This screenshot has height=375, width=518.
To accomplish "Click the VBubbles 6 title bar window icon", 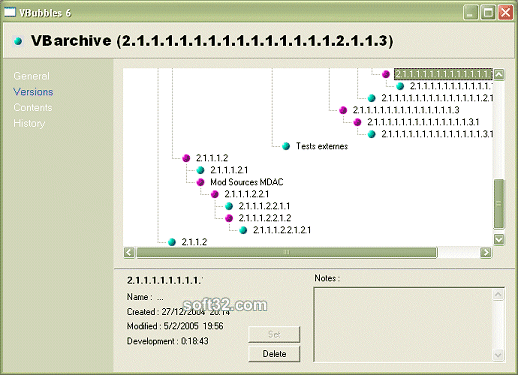I will 10,12.
